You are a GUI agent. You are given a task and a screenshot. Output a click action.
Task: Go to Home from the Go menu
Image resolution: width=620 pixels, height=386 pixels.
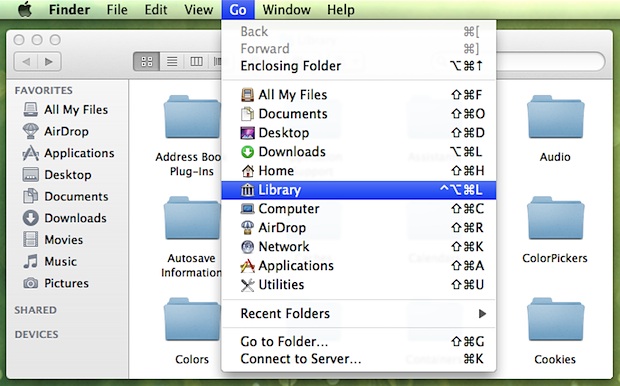(x=358, y=171)
